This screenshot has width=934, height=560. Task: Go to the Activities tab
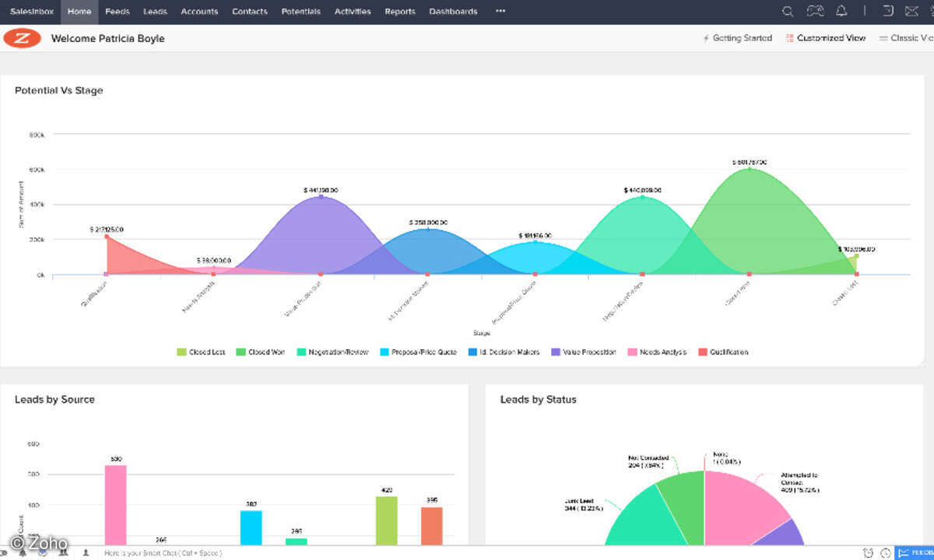pyautogui.click(x=353, y=12)
